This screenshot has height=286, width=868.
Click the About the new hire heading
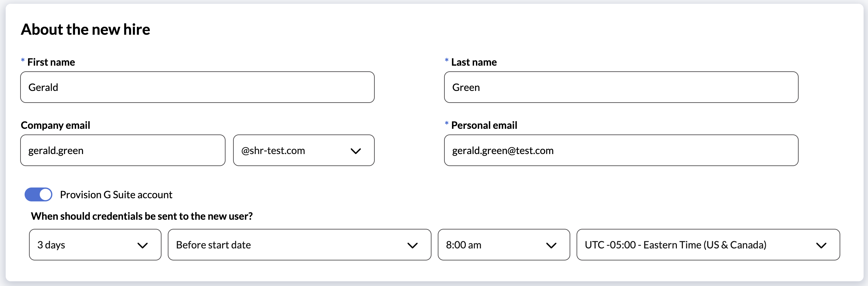pos(85,29)
